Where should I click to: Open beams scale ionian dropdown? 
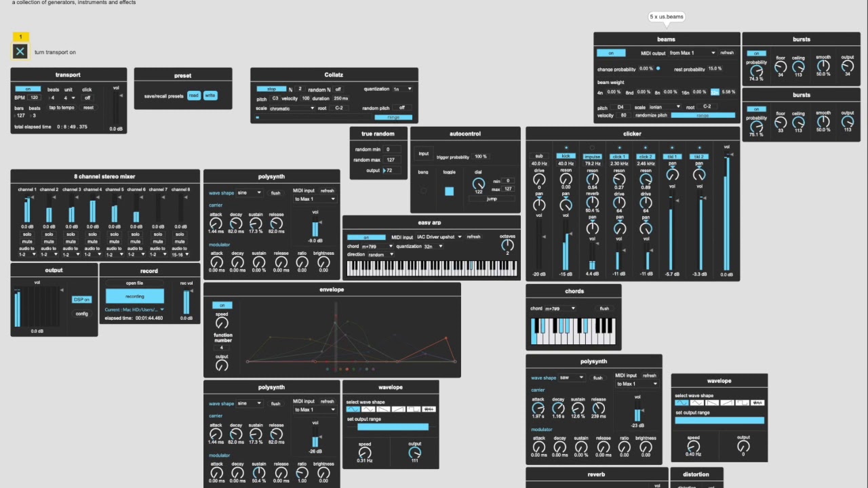click(x=667, y=106)
